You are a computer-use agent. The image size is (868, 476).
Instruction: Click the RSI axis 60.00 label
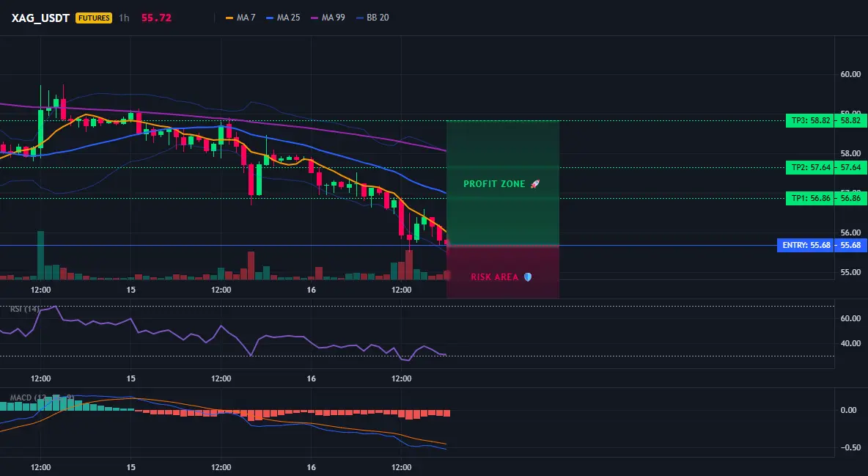[x=850, y=318]
